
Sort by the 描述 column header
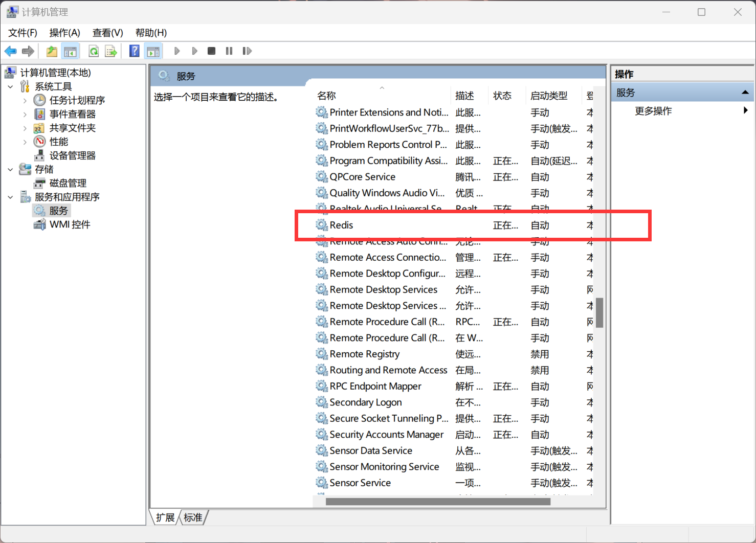(x=470, y=96)
